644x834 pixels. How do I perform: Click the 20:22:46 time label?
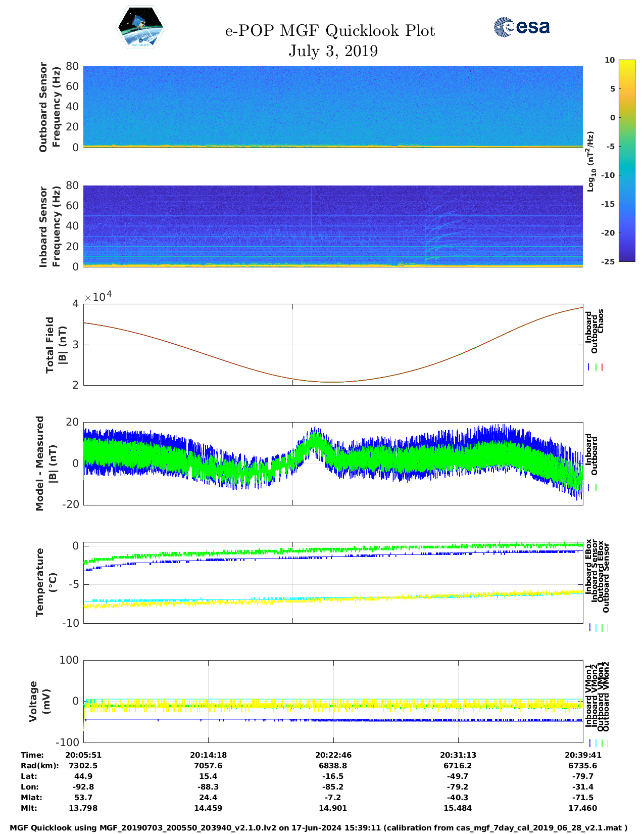(x=333, y=755)
